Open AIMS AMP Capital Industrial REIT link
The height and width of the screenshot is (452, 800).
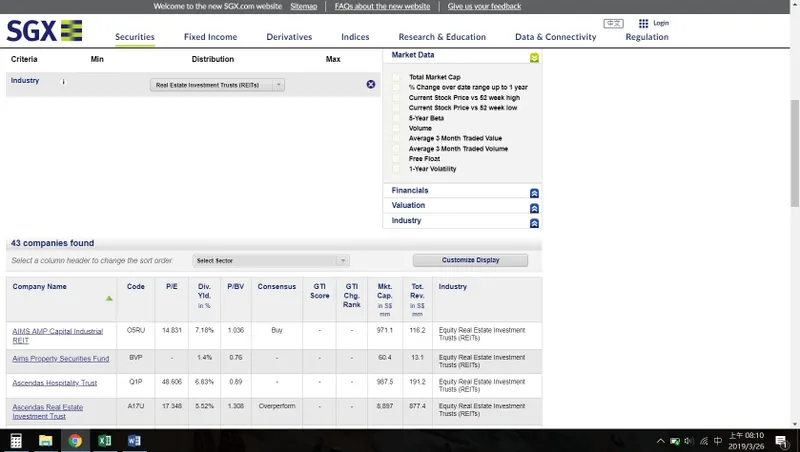pos(57,336)
